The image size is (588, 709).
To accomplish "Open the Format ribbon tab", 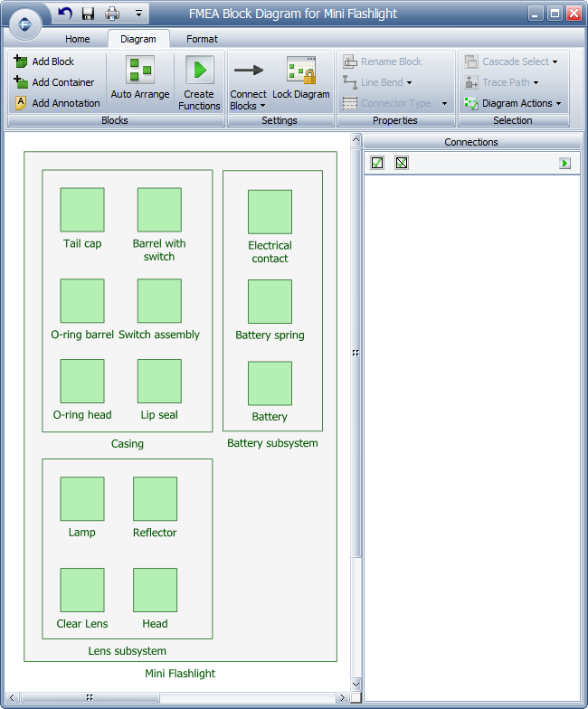I will pyautogui.click(x=202, y=40).
